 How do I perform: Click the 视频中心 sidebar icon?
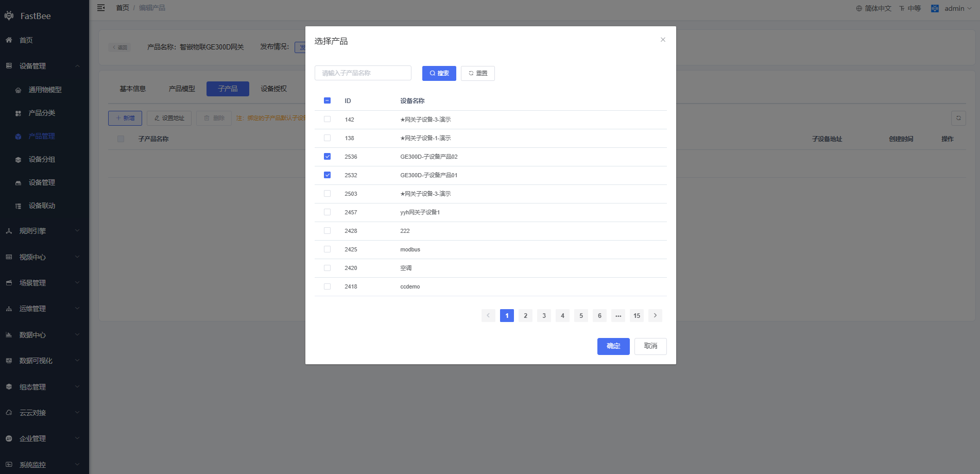pyautogui.click(x=9, y=257)
